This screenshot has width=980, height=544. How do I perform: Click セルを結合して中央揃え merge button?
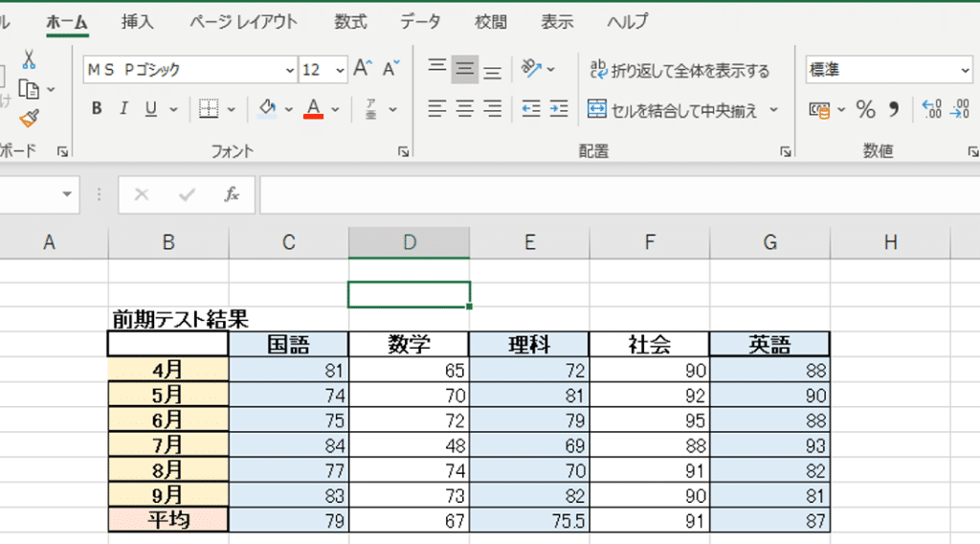(673, 110)
